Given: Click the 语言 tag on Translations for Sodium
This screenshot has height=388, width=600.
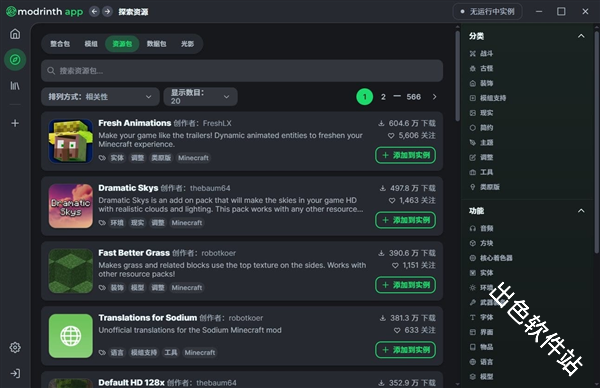Looking at the screenshot, I should 117,353.
